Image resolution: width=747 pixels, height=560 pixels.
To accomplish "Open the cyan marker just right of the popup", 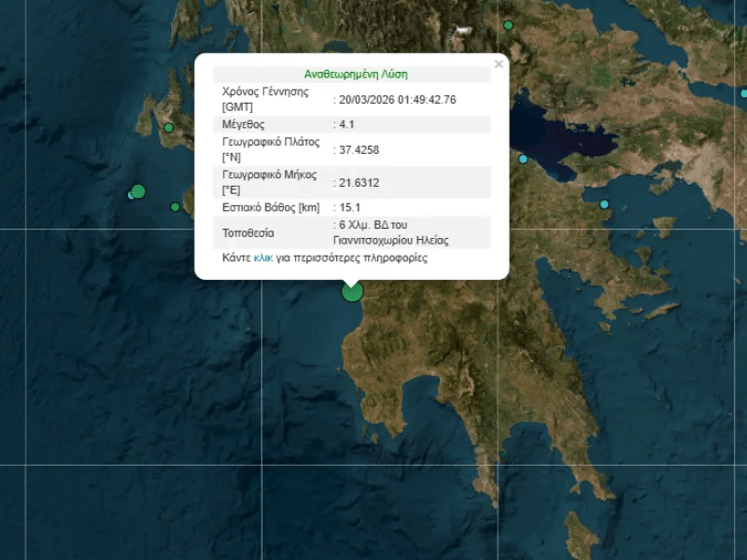I will pos(523,160).
